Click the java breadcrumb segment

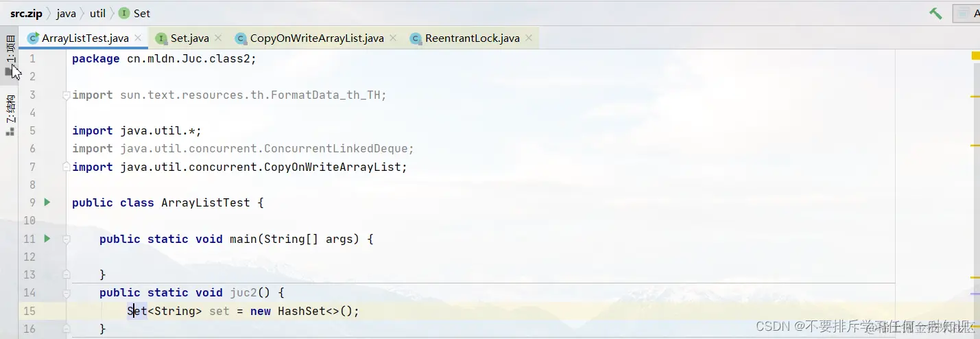coord(66,13)
